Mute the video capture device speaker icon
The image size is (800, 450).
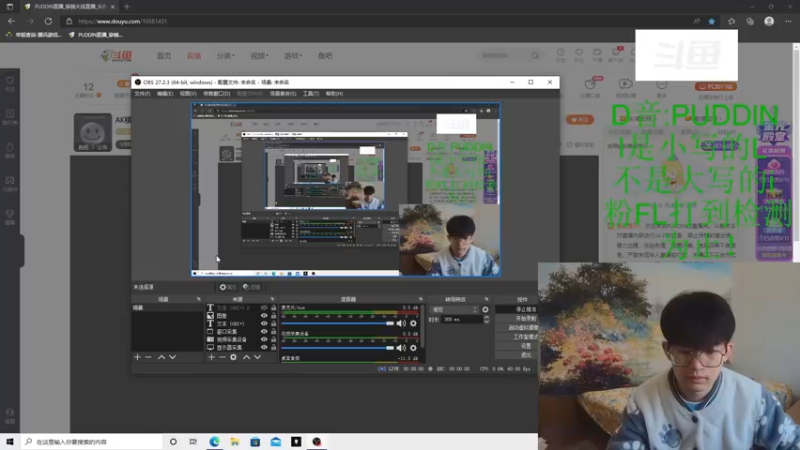pos(402,348)
